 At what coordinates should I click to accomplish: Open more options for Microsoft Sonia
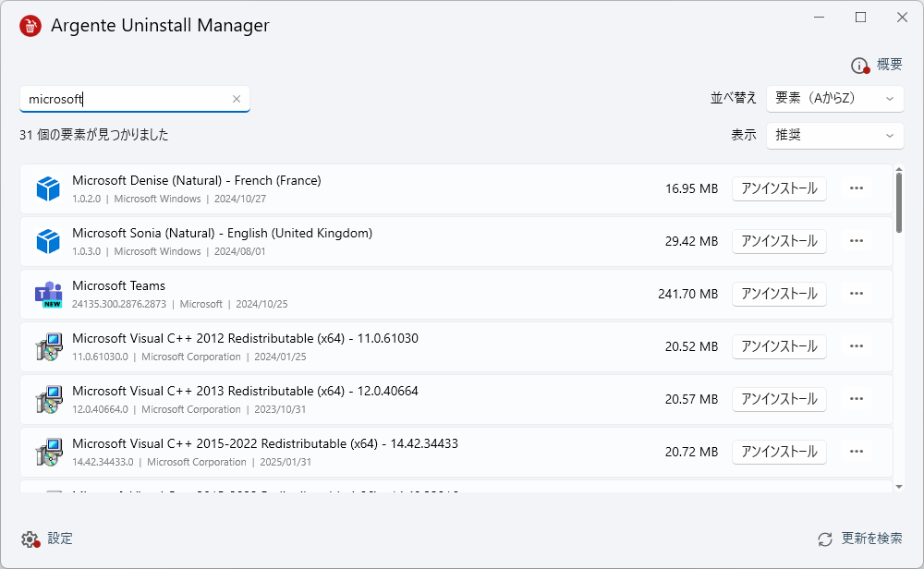[857, 241]
